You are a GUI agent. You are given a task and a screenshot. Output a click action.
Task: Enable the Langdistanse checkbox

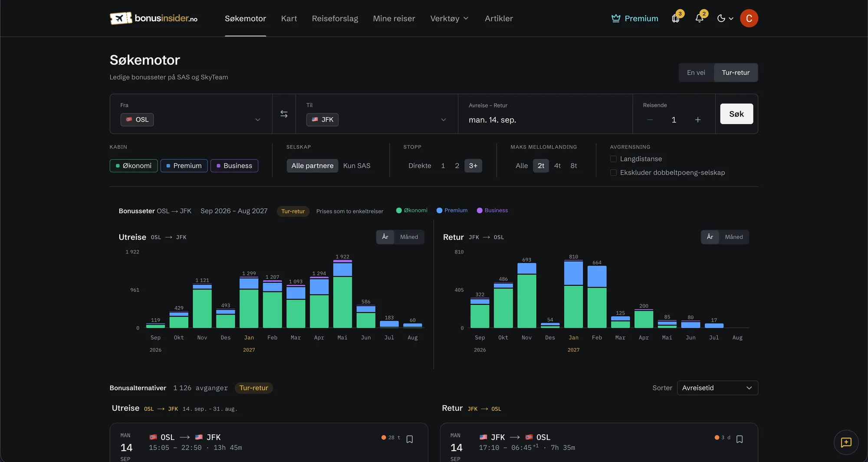613,159
